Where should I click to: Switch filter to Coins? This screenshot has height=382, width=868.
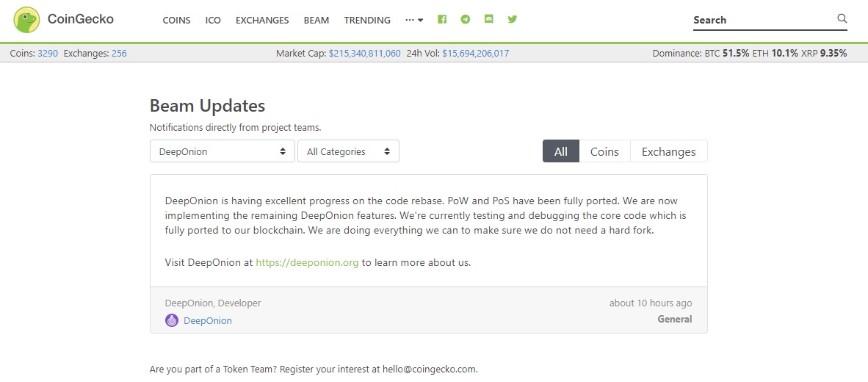(x=604, y=151)
